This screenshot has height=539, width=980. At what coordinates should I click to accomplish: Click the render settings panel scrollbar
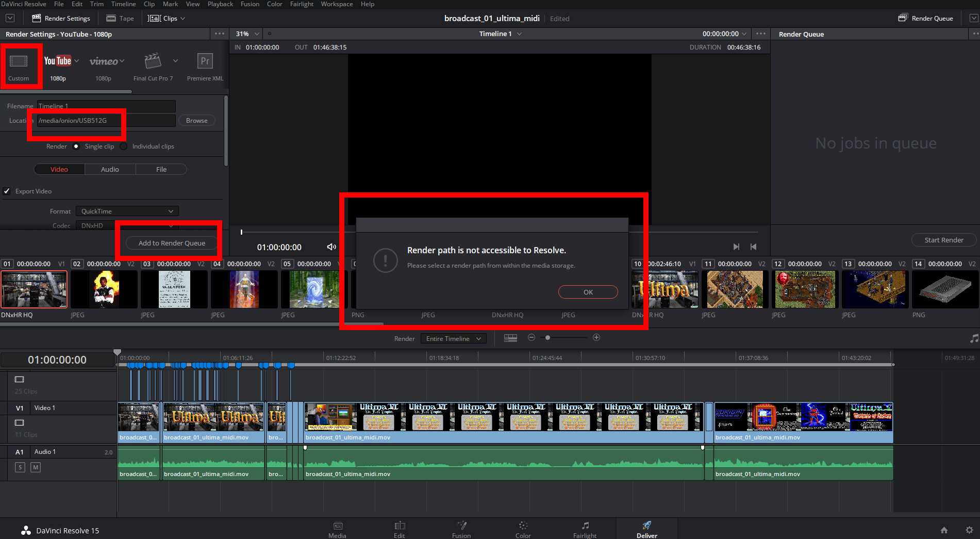tap(226, 130)
